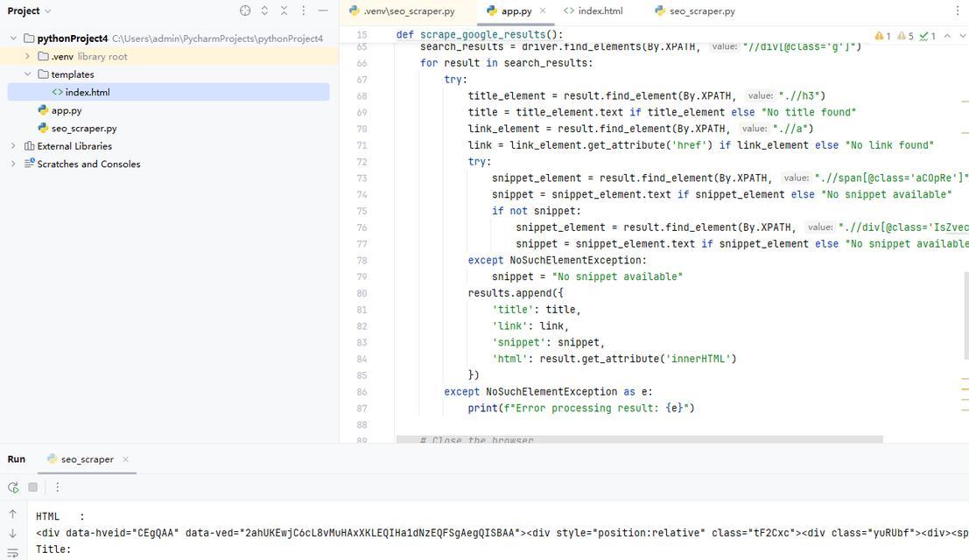Click the typo check count indicator

(928, 36)
